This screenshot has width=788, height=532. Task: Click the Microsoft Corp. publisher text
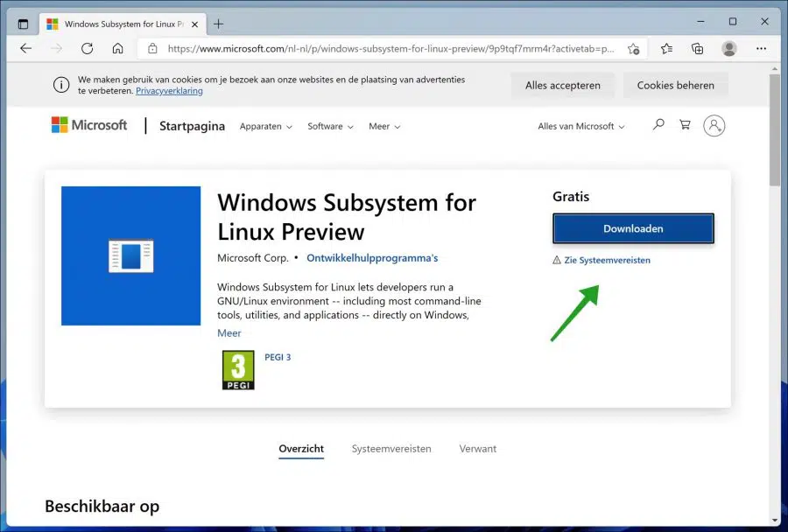[x=253, y=258]
